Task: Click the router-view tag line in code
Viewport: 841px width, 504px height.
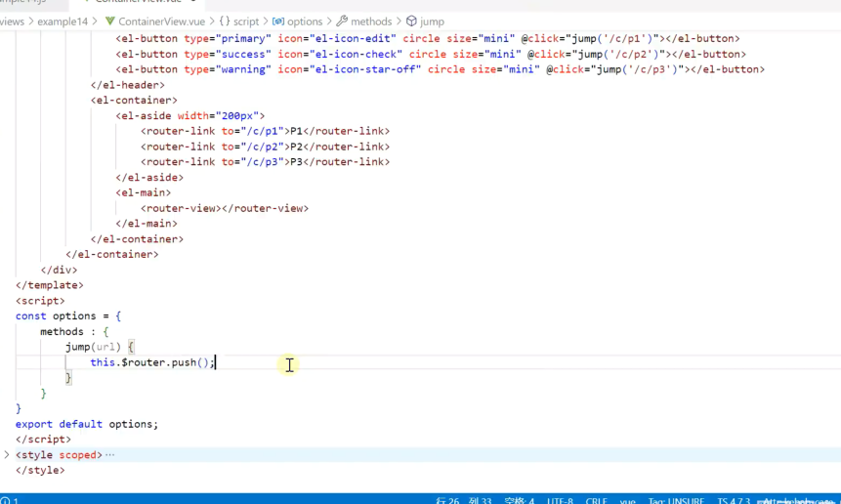Action: click(x=225, y=208)
